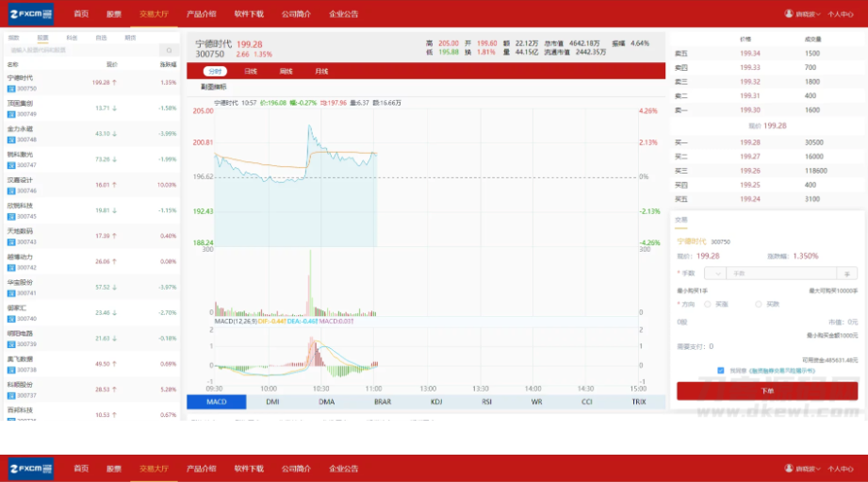Click the blue market badge next to code 300738
The width and height of the screenshot is (868, 482).
(x=11, y=370)
